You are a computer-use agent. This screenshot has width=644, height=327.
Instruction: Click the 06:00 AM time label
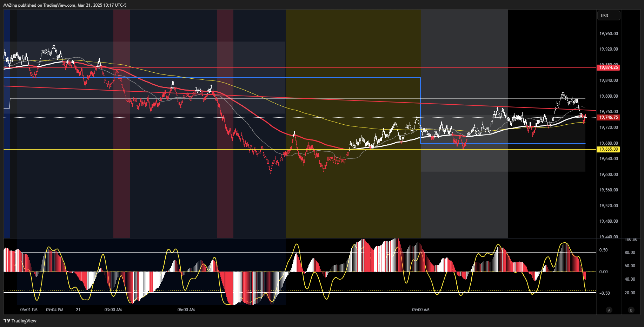click(x=186, y=310)
